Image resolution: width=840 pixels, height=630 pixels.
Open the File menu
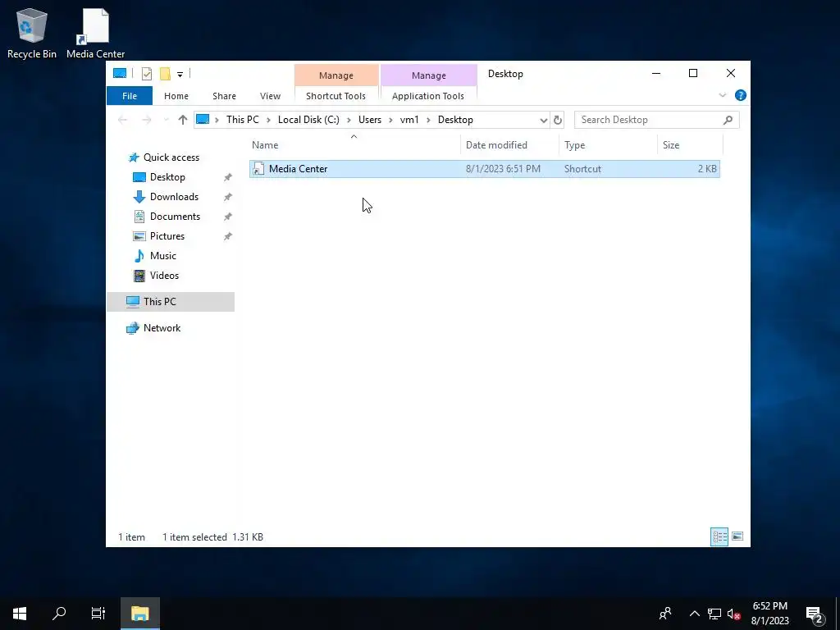130,96
